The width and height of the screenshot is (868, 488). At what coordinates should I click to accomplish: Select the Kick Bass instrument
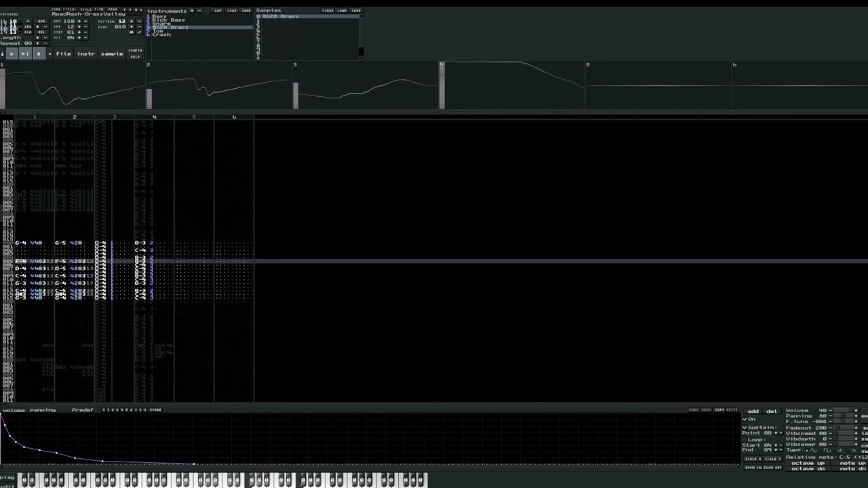168,20
